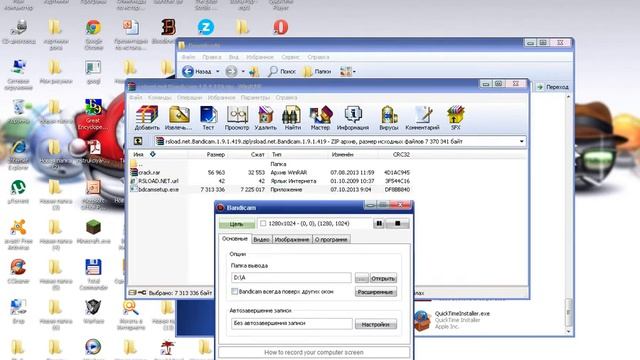Open Total Commander desktop shortcut
The width and height of the screenshot is (640, 360).
[x=93, y=274]
